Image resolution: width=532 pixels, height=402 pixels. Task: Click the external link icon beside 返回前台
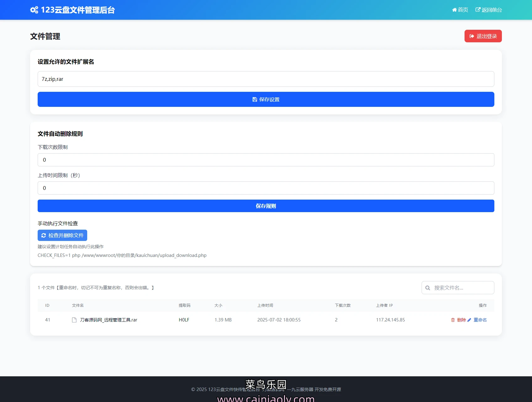(x=478, y=10)
